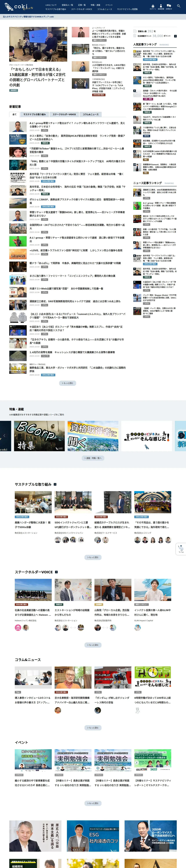Click もっと読む under コラム&ニュース cards

click(93, 728)
